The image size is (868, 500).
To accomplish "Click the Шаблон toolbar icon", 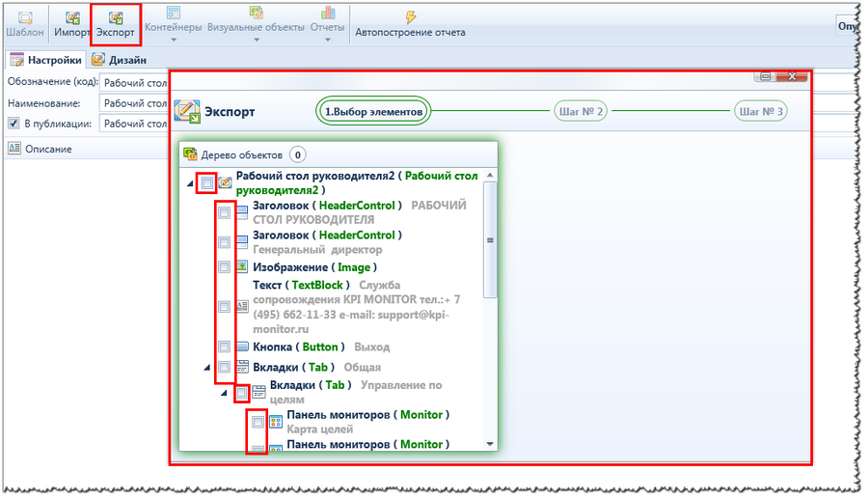I will coord(24,17).
